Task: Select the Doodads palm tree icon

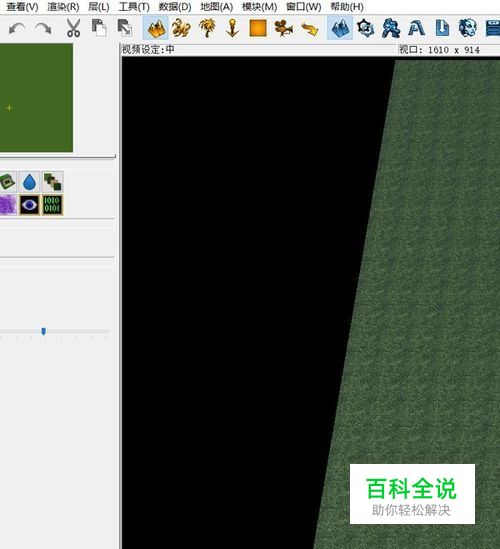Action: pyautogui.click(x=207, y=28)
